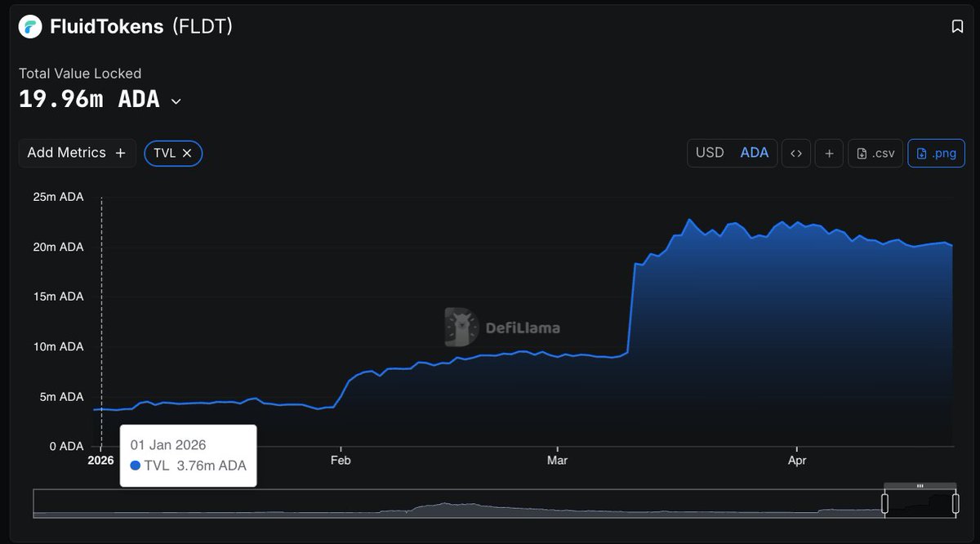Click the Total Value Locked label

pyautogui.click(x=80, y=74)
